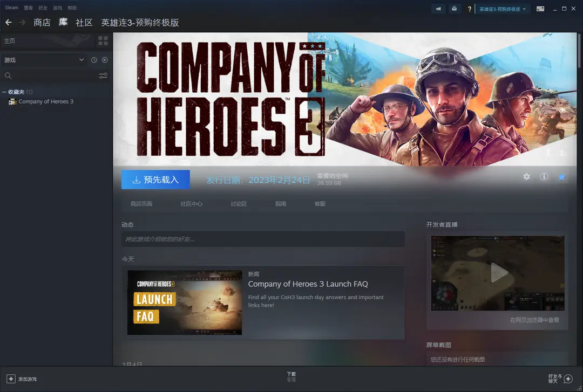Select Company of Heroes 3 in library list

point(46,101)
